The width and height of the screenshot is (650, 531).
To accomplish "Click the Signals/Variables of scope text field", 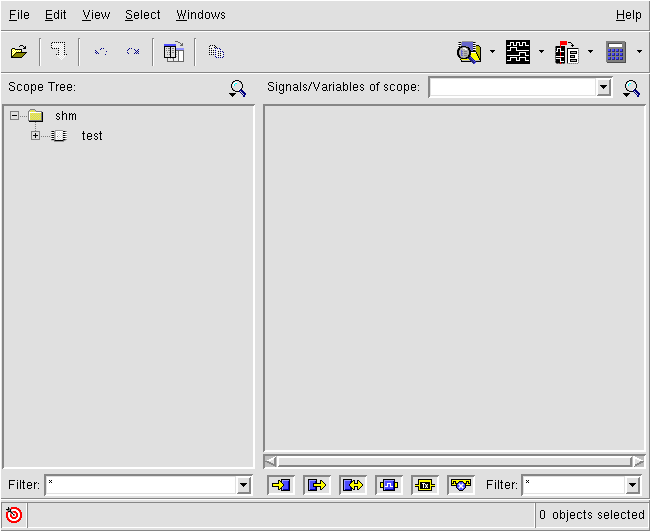I will click(513, 87).
